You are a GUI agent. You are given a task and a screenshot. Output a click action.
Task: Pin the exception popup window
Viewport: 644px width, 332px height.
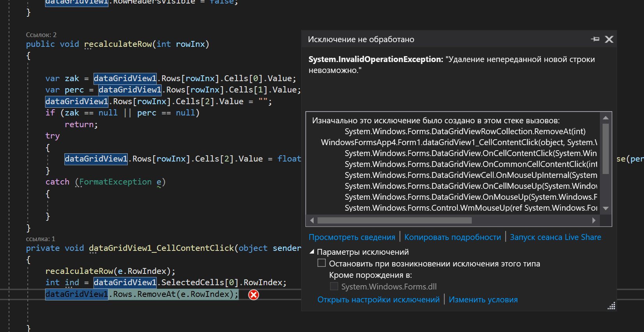click(x=595, y=39)
